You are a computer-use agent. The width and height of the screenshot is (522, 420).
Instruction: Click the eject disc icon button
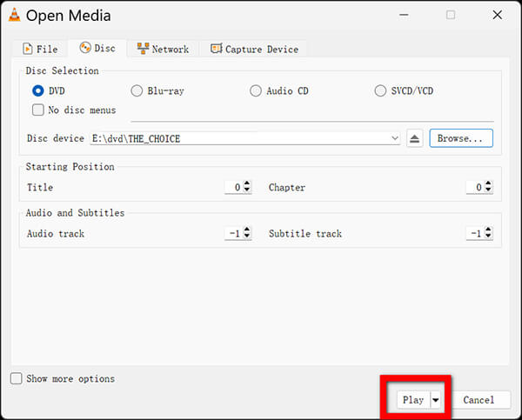[414, 138]
